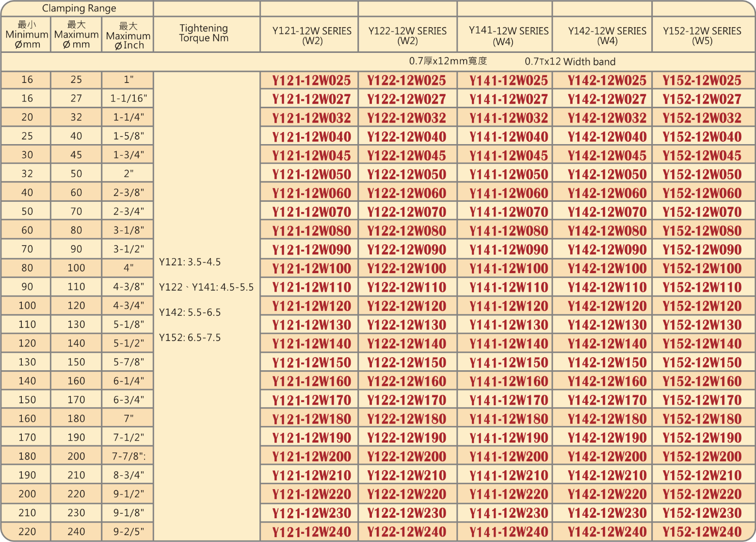This screenshot has height=542, width=756.
Task: Click the 1-3/4" inch size cell
Action: tap(129, 155)
